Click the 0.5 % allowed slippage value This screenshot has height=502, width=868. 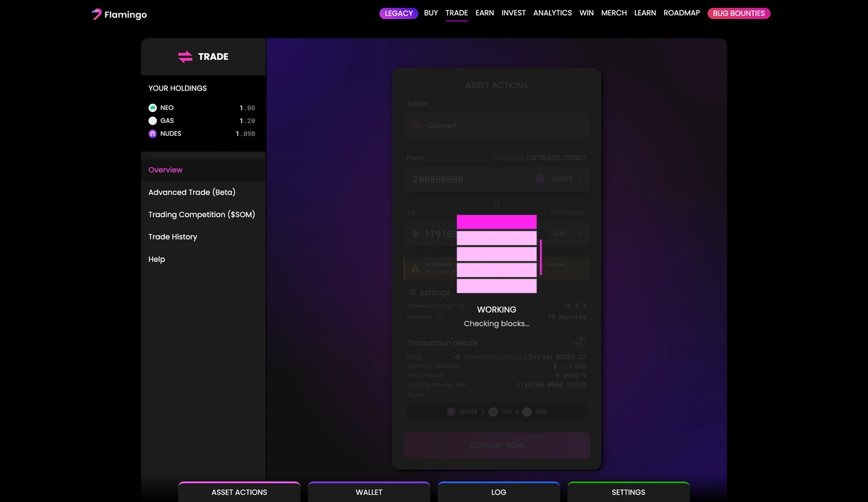576,306
